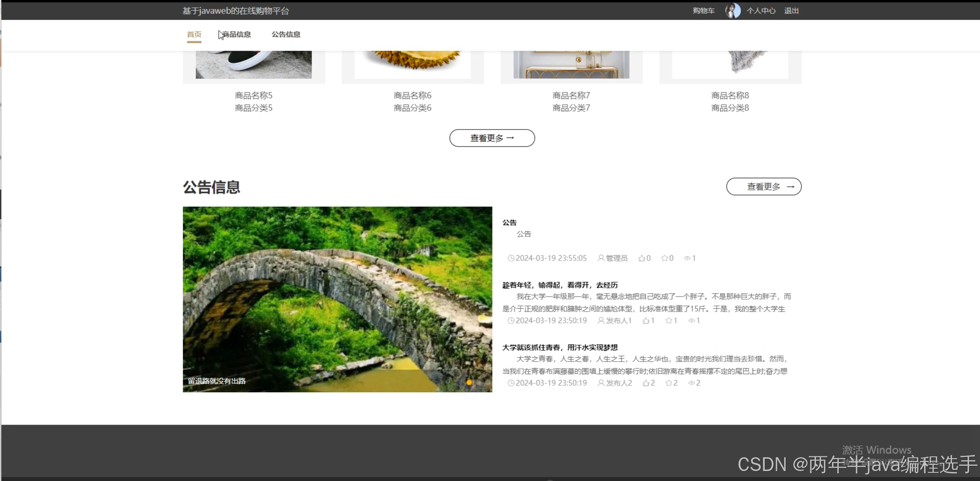The width and height of the screenshot is (980, 481).
Task: Click the user icon beside 管理员
Action: [x=601, y=258]
